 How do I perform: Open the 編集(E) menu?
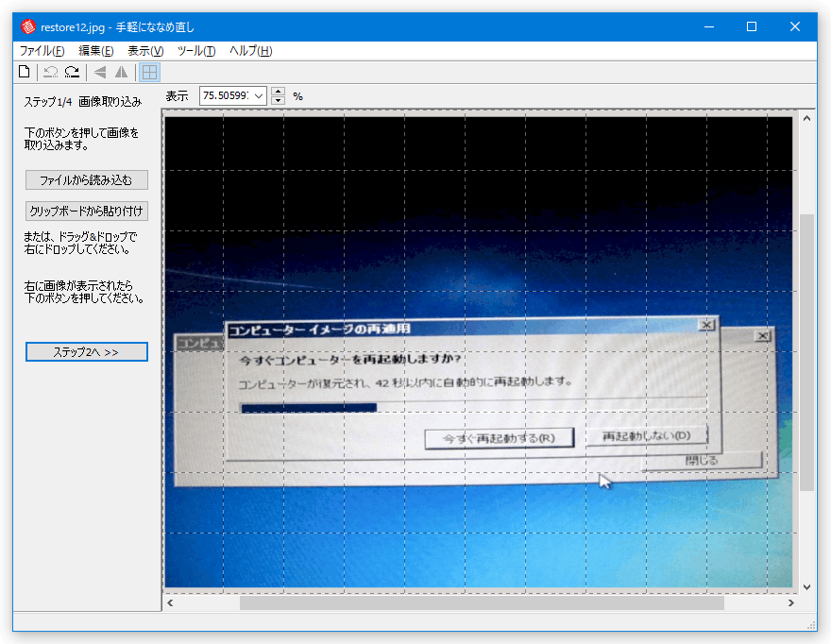tap(96, 51)
